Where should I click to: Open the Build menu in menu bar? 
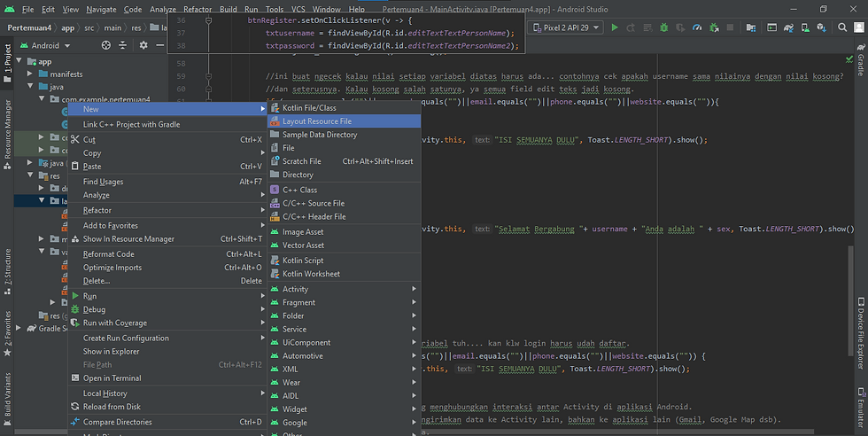point(229,10)
